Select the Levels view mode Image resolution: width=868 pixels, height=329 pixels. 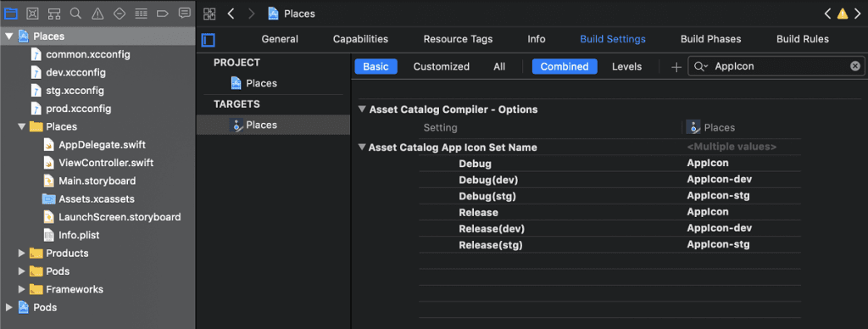coord(626,66)
